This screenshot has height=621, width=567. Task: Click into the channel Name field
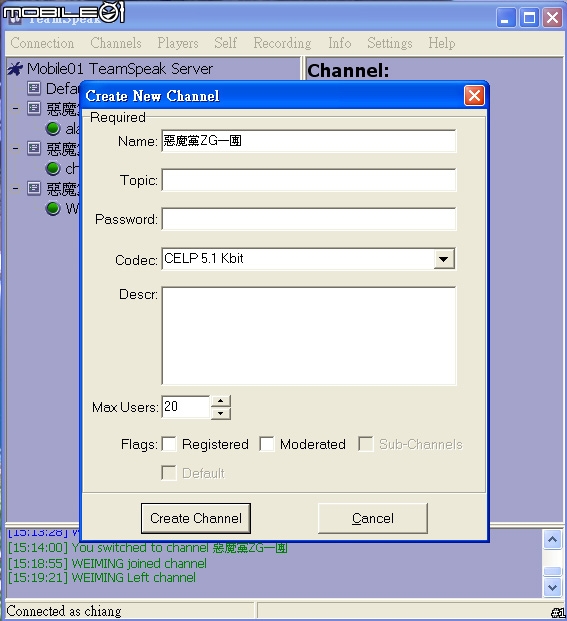(309, 141)
